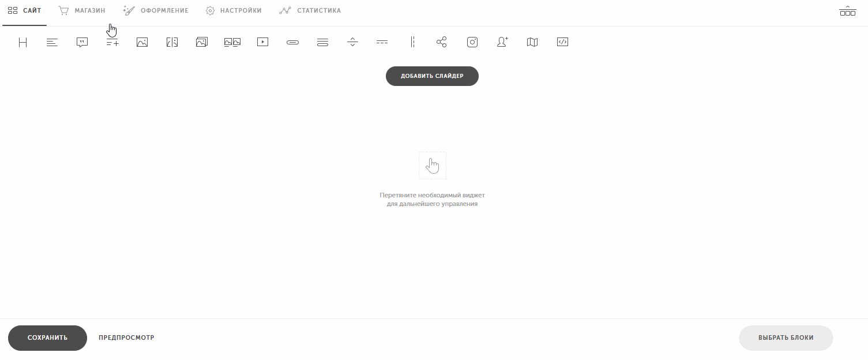Open the Оформление tab
This screenshot has height=360, width=868.
pos(156,11)
